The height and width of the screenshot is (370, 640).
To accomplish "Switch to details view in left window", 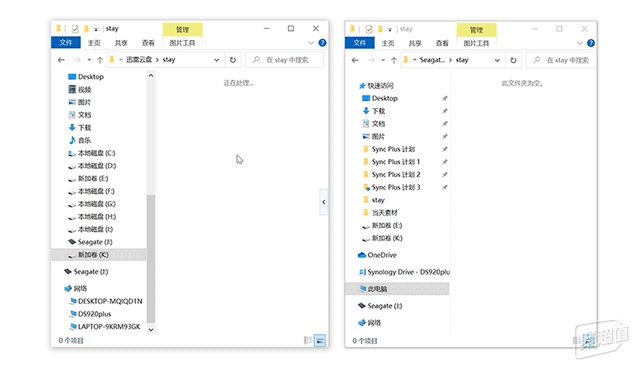I will pos(308,340).
